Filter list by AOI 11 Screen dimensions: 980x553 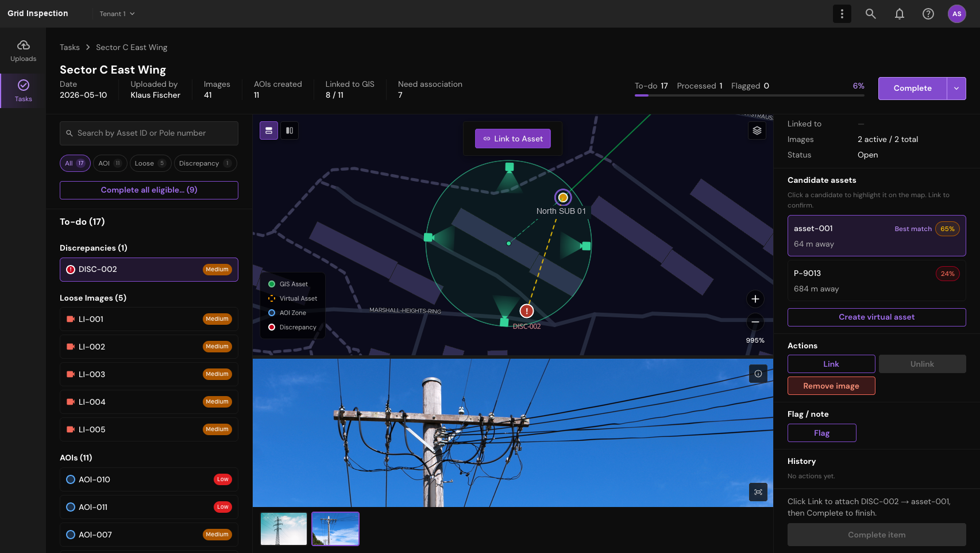click(110, 163)
